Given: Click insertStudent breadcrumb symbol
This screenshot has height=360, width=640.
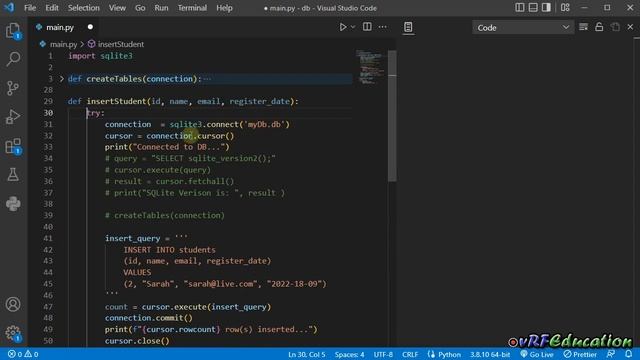Looking at the screenshot, I should point(120,44).
